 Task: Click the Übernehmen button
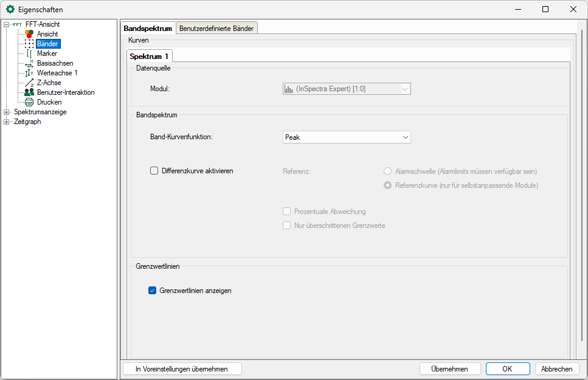(x=449, y=369)
